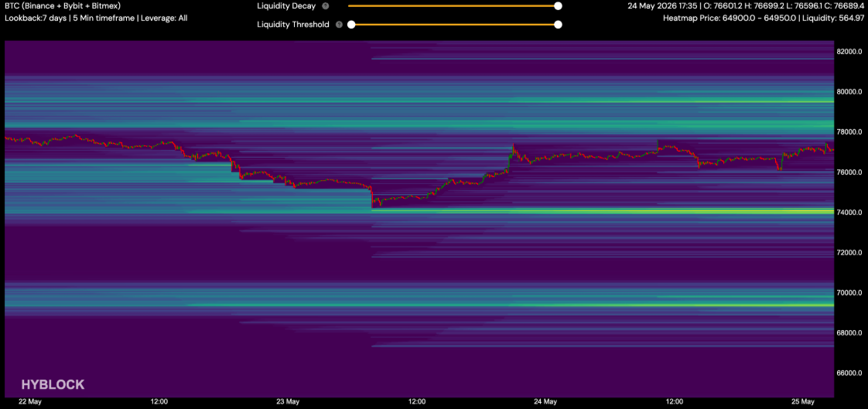Click the '23 May' date axis label
868x409 pixels.
(x=288, y=401)
